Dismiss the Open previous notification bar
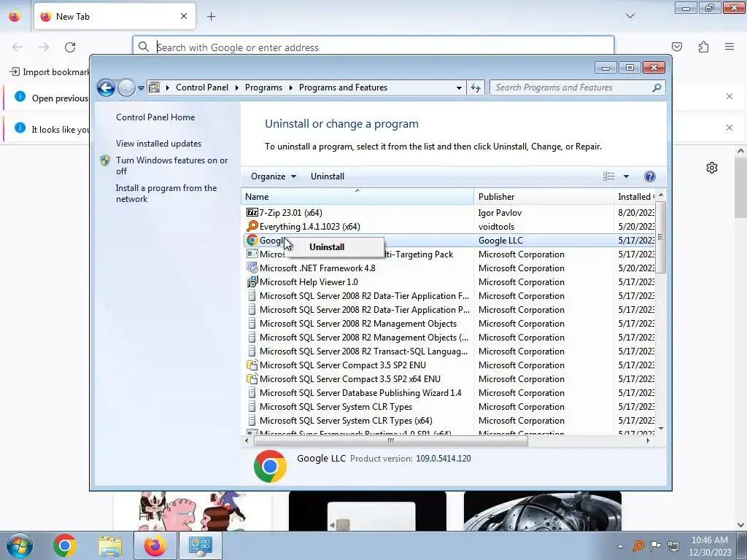The width and height of the screenshot is (747, 560). coord(729,96)
